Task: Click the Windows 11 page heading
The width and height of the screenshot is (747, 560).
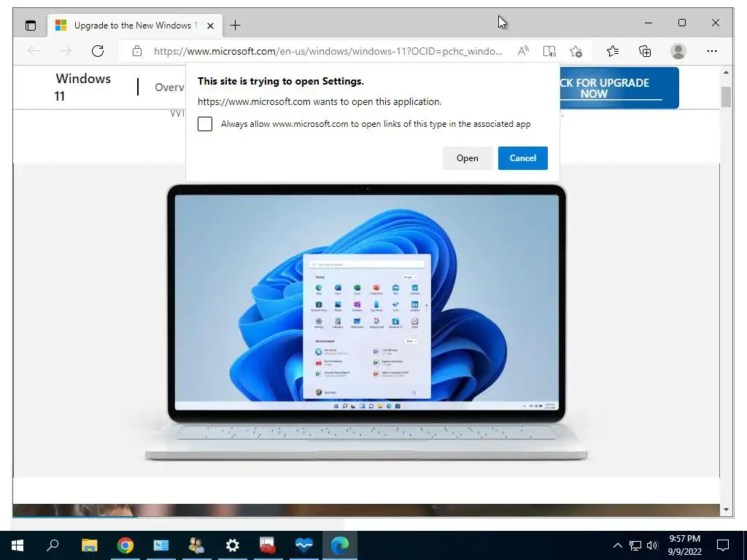Action: click(83, 87)
